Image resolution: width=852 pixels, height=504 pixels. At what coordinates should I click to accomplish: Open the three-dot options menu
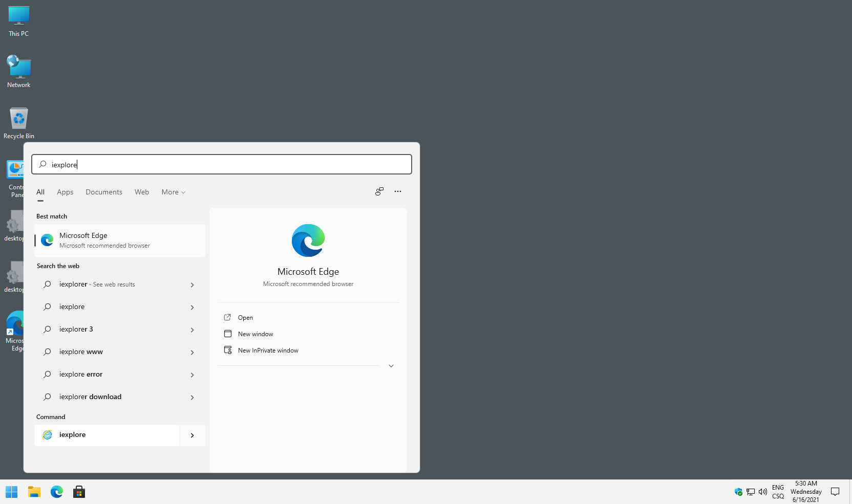(398, 191)
